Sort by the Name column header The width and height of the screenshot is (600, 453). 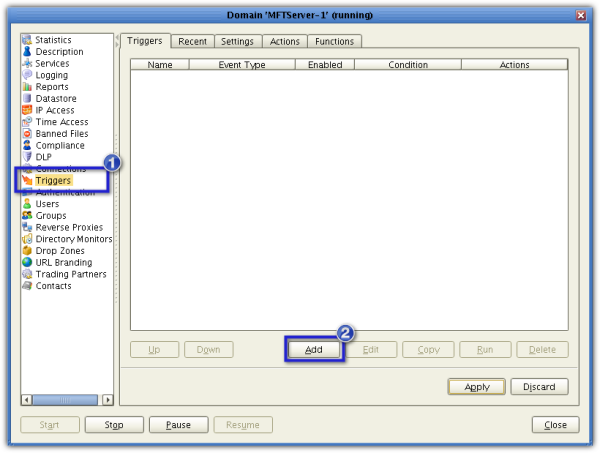click(x=160, y=64)
